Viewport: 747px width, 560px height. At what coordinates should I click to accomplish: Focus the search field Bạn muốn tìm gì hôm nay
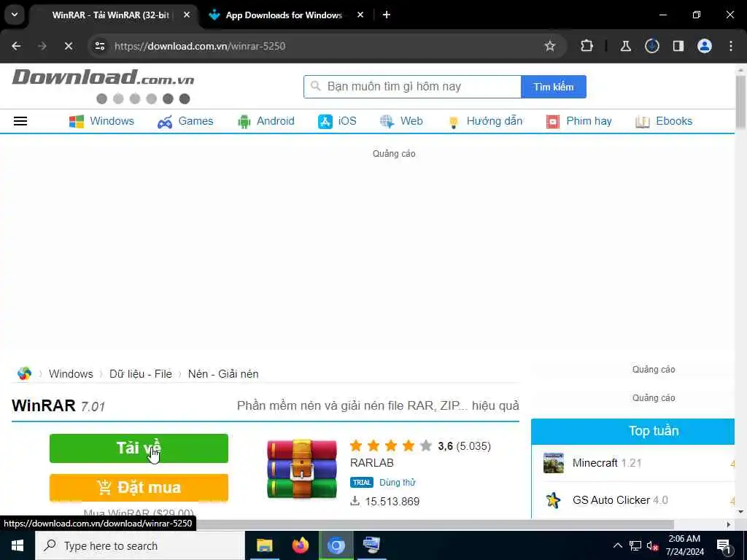tap(413, 87)
